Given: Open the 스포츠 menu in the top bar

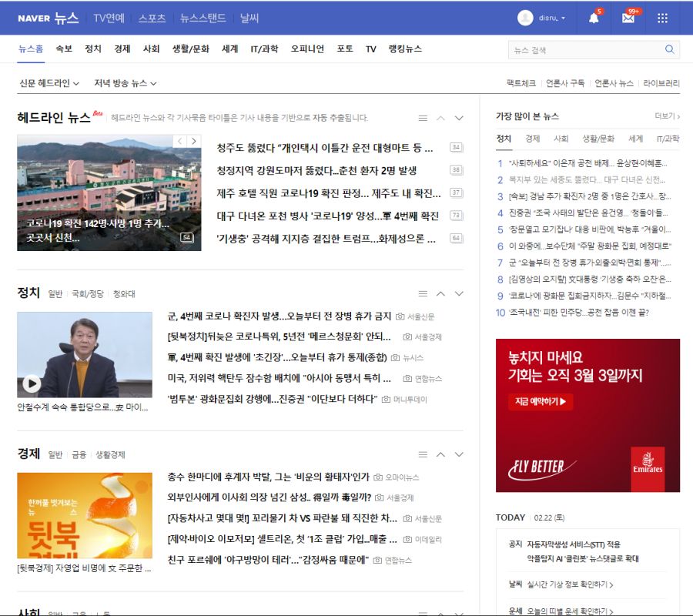Looking at the screenshot, I should tap(152, 16).
